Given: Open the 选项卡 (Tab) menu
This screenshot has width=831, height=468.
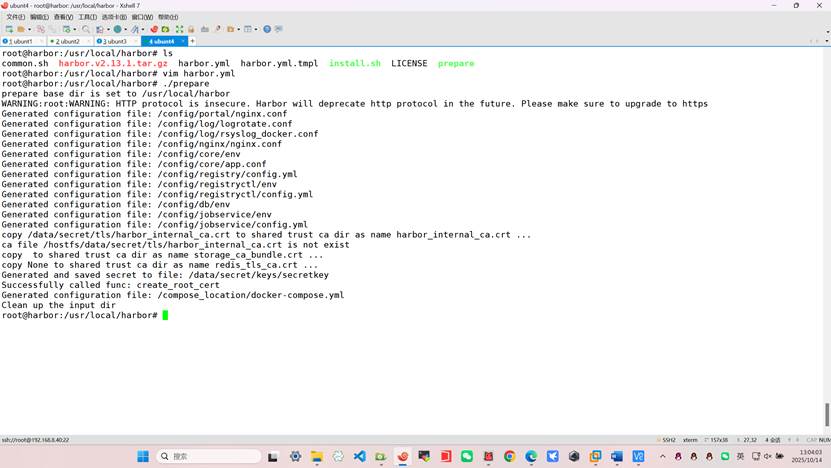Looking at the screenshot, I should pyautogui.click(x=114, y=17).
